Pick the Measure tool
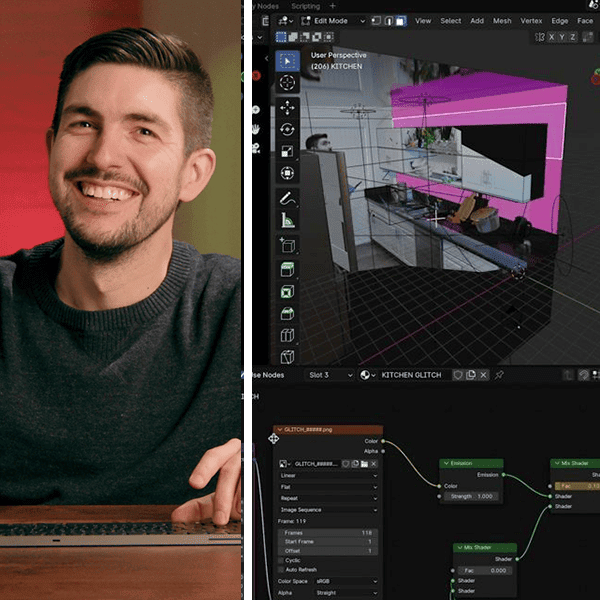Screen dimensions: 600x600 pos(287,220)
